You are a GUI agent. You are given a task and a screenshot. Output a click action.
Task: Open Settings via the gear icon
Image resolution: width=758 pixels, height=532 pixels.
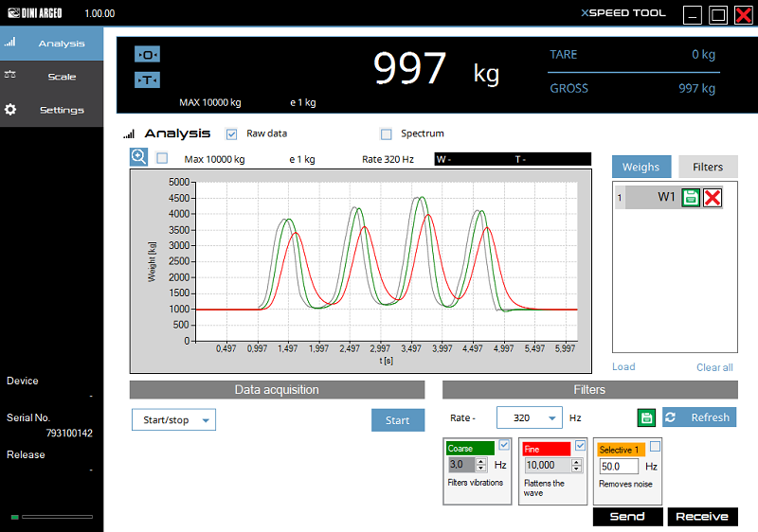pyautogui.click(x=10, y=110)
